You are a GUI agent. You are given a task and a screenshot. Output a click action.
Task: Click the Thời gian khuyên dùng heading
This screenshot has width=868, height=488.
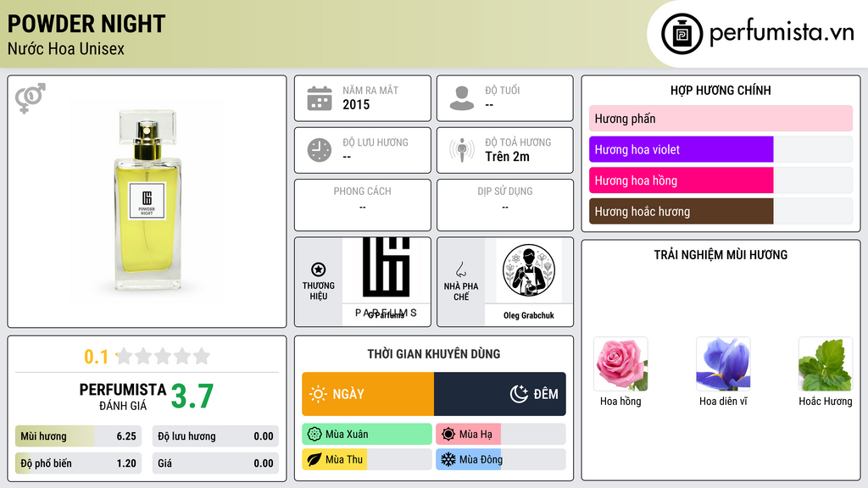(434, 354)
